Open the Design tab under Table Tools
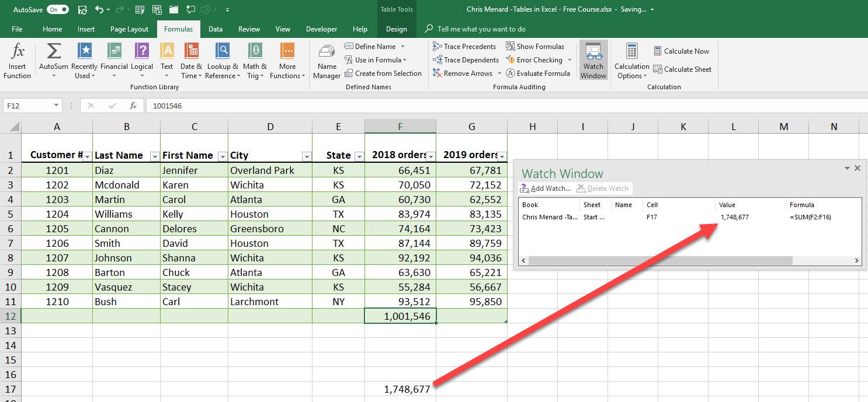The image size is (868, 402). (396, 29)
